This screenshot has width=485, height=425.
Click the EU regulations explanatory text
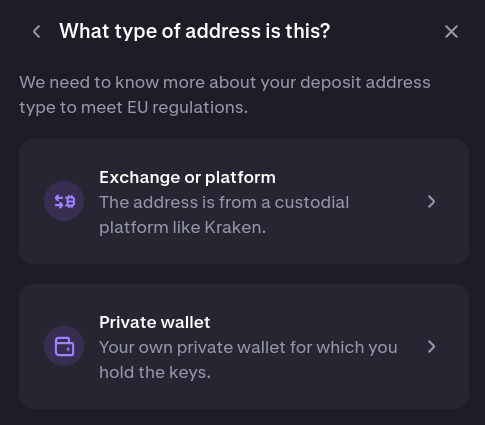(225, 95)
